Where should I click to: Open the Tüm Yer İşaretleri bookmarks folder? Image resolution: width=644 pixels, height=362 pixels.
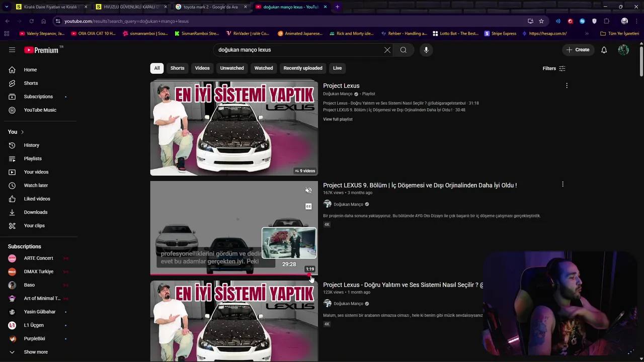[619, 34]
